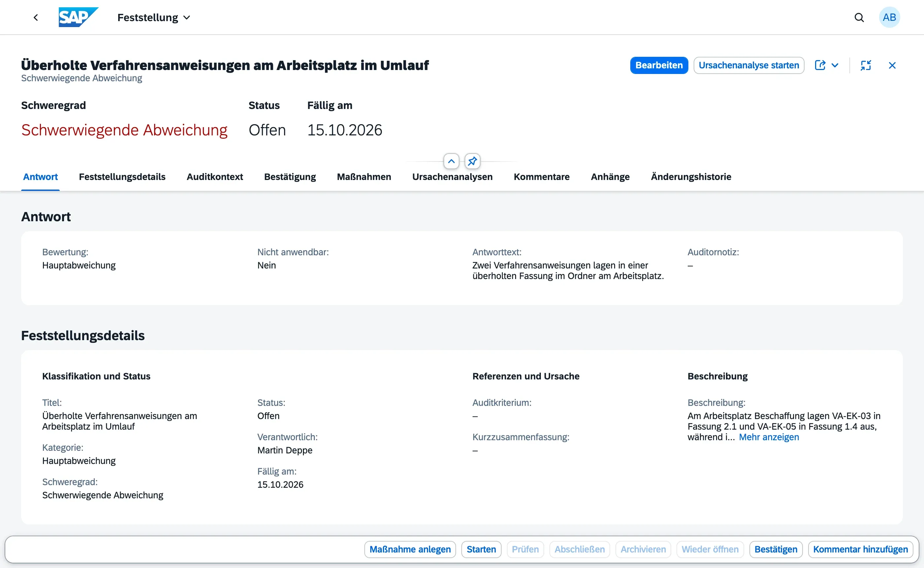Screen dimensions: 924x568
Task: Click the red Schwerwiegende Abweichung severity value
Action: point(124,130)
